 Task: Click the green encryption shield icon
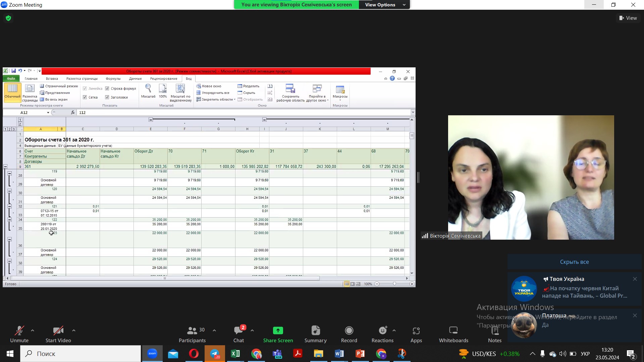pos(8,18)
